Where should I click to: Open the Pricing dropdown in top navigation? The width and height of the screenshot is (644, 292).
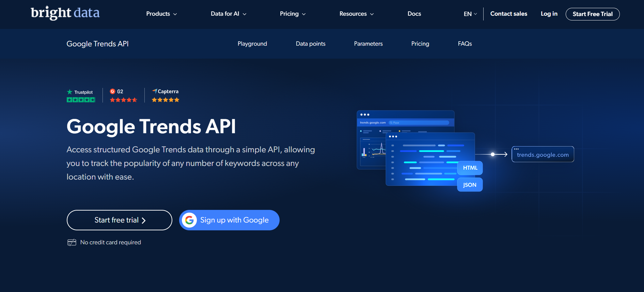[x=293, y=14]
